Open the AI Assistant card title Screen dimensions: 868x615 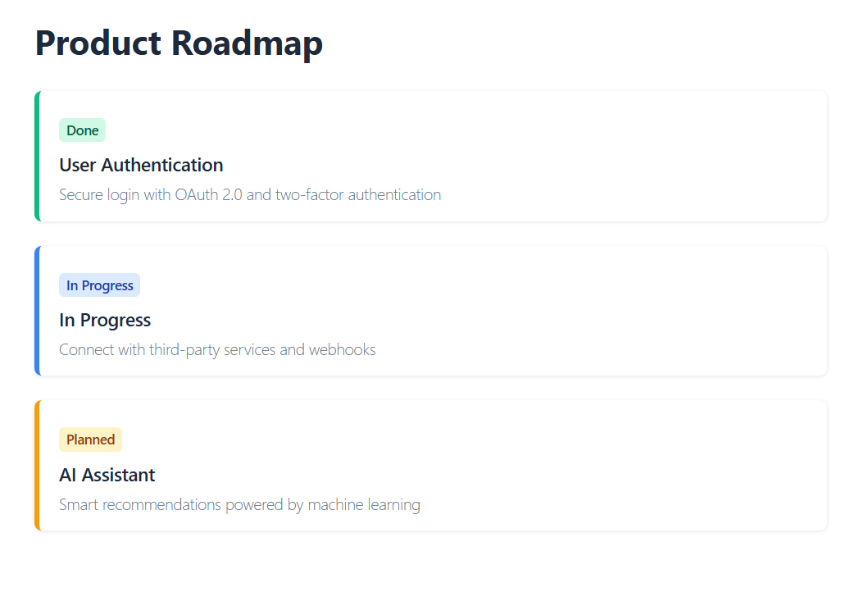coord(107,475)
